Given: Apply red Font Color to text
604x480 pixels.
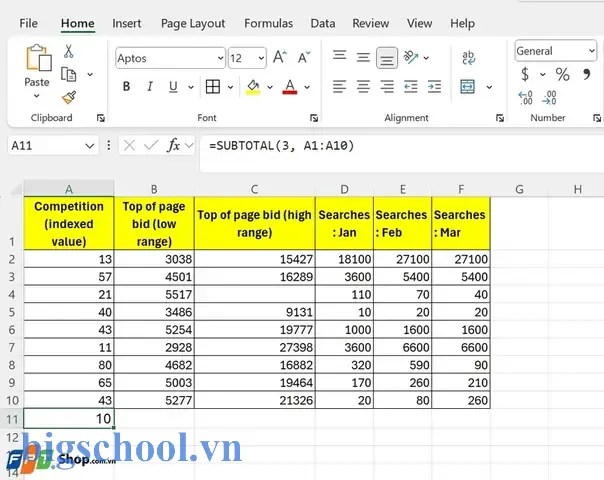Looking at the screenshot, I should 290,87.
